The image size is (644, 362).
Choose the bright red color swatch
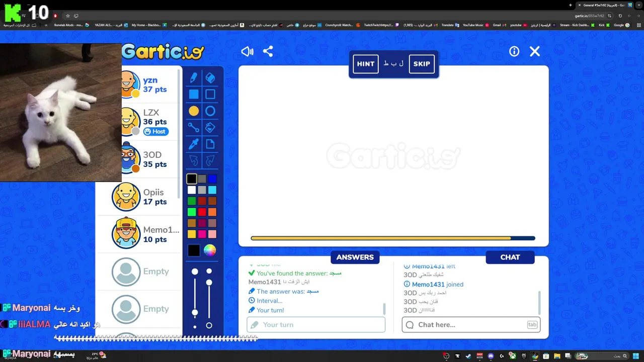coord(202,212)
